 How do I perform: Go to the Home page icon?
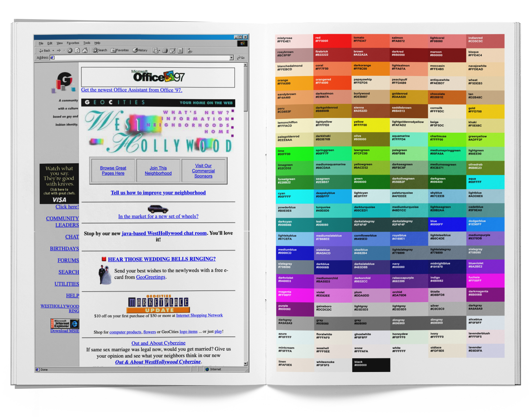pyautogui.click(x=85, y=50)
